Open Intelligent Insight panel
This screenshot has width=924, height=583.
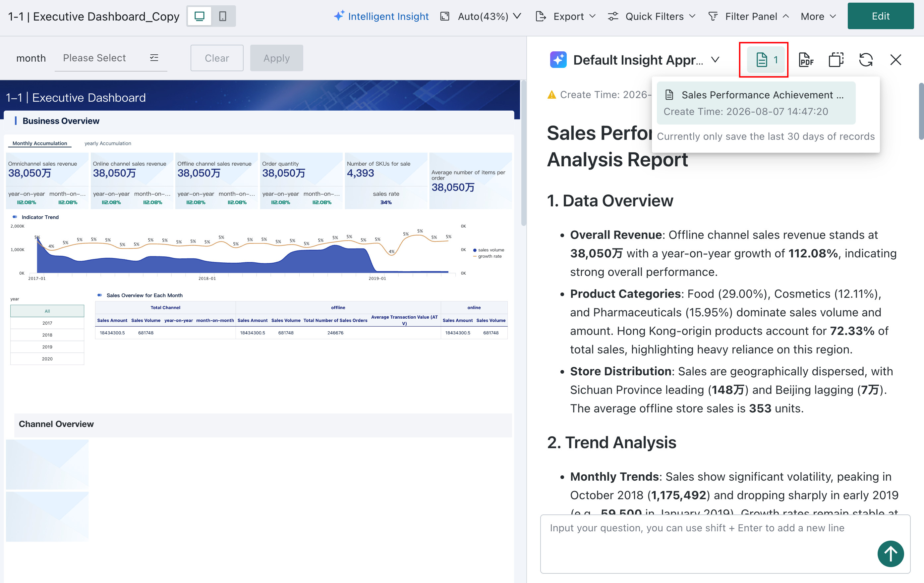point(381,16)
